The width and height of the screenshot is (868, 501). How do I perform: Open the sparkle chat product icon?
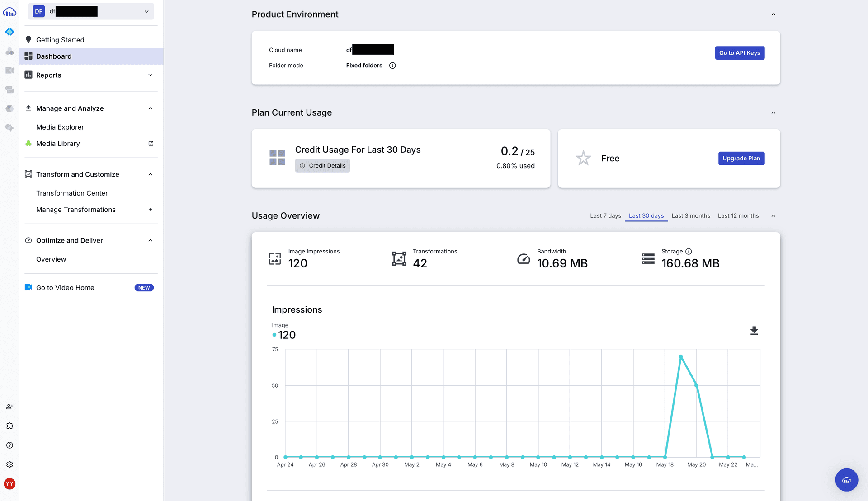[9, 128]
